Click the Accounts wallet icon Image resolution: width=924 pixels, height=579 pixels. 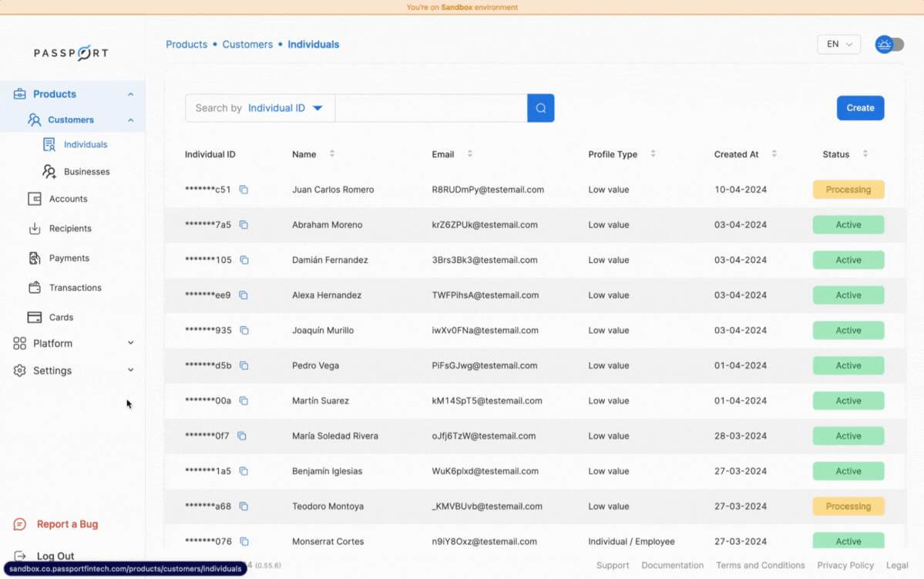[34, 199]
